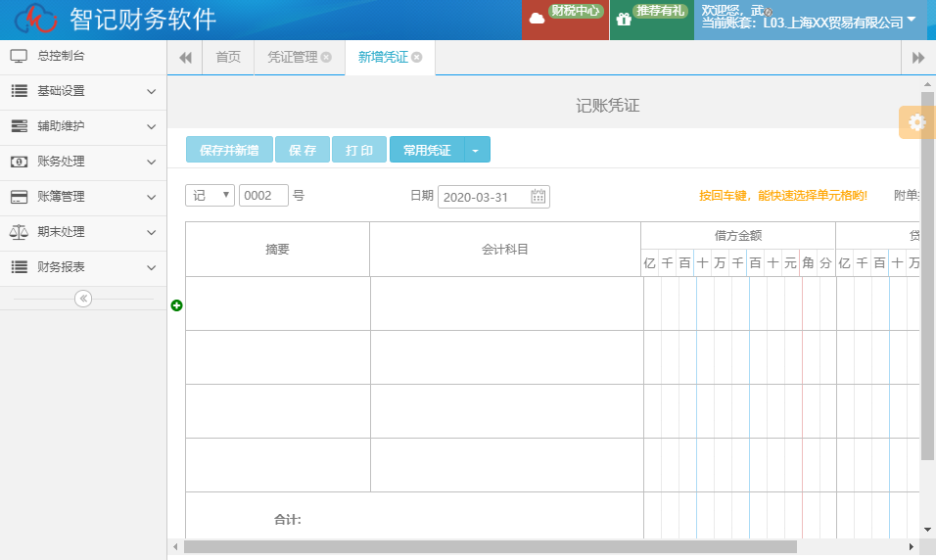Click the horizontal scrollbar right arrow

[x=911, y=547]
